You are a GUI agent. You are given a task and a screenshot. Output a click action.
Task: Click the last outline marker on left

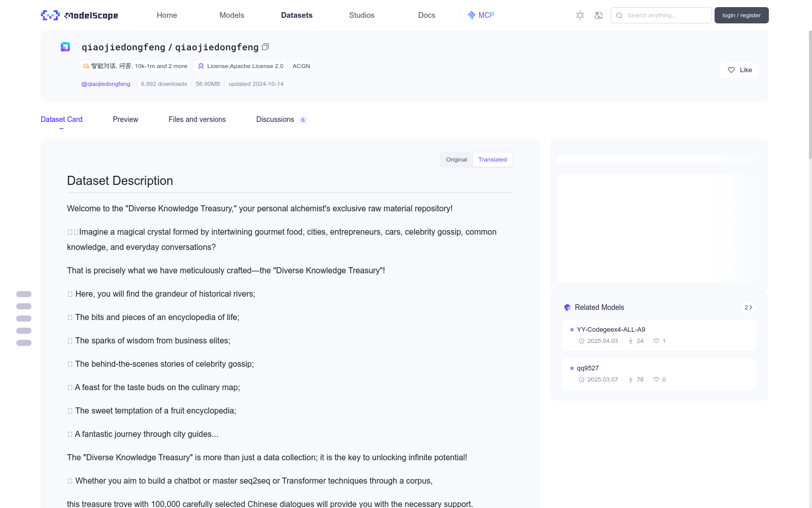[24, 343]
